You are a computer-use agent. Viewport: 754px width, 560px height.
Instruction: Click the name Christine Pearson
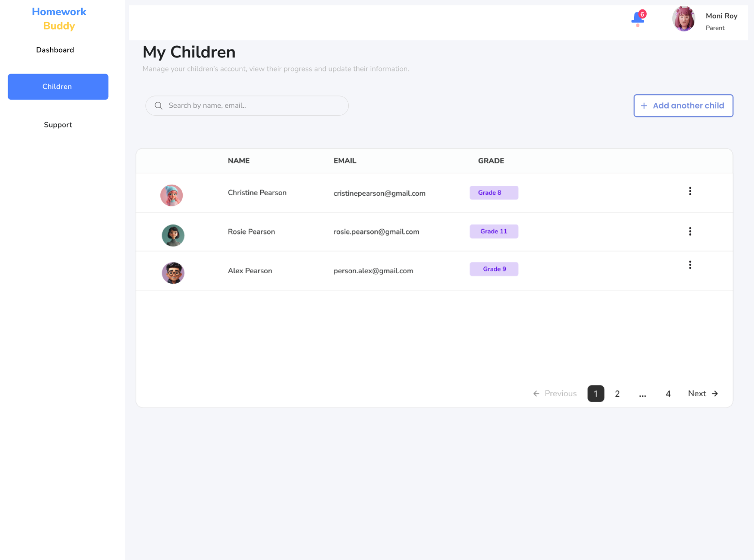click(x=257, y=192)
